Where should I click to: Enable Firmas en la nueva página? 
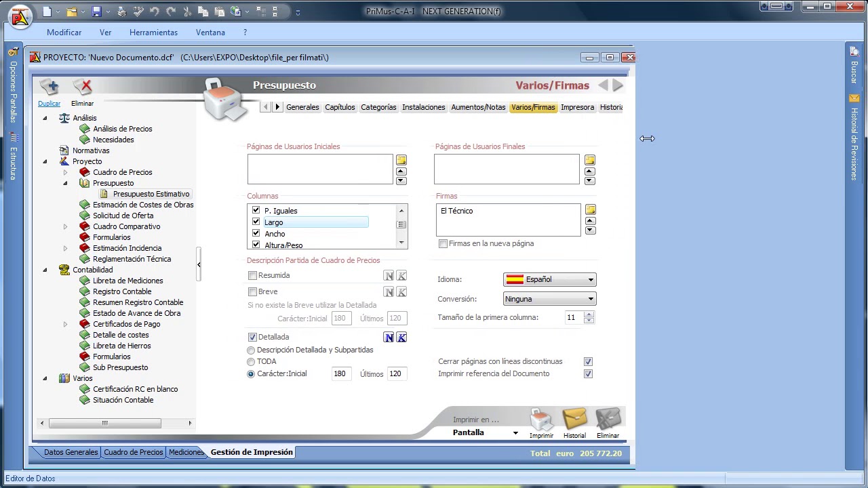pos(443,243)
